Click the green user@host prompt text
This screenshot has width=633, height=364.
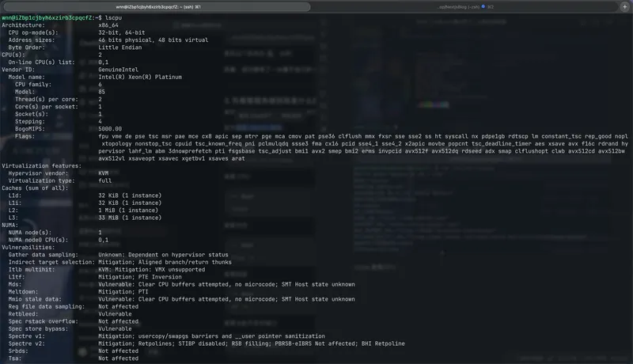(47, 17)
